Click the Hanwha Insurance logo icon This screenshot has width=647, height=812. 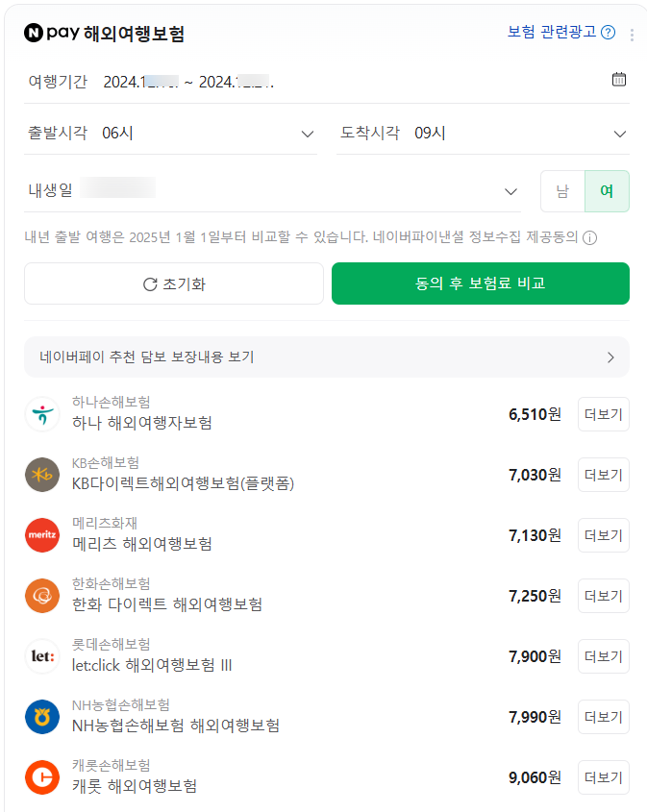point(42,596)
